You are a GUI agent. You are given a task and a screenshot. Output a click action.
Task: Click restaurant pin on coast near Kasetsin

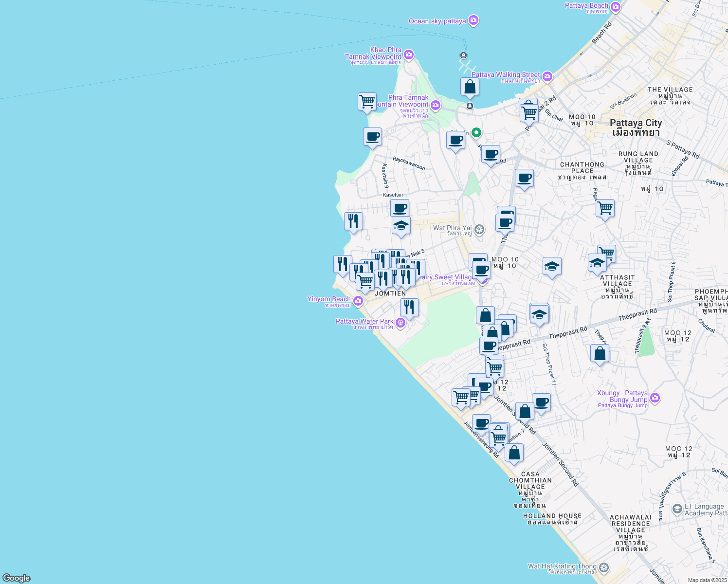coord(353,222)
